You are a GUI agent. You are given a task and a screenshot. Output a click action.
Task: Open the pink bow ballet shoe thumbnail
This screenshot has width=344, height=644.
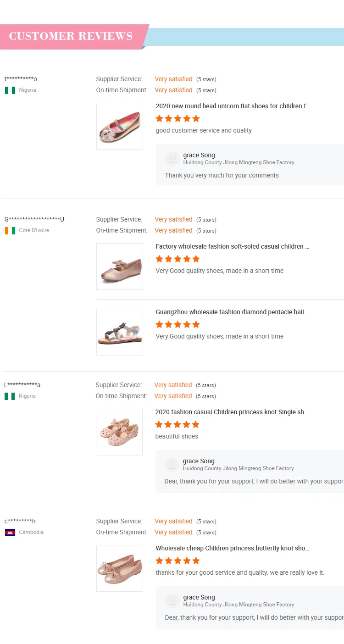point(120,266)
